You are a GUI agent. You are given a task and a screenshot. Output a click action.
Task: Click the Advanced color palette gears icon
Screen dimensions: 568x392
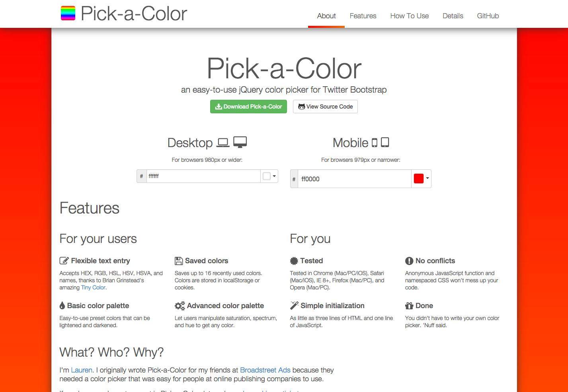coord(180,306)
